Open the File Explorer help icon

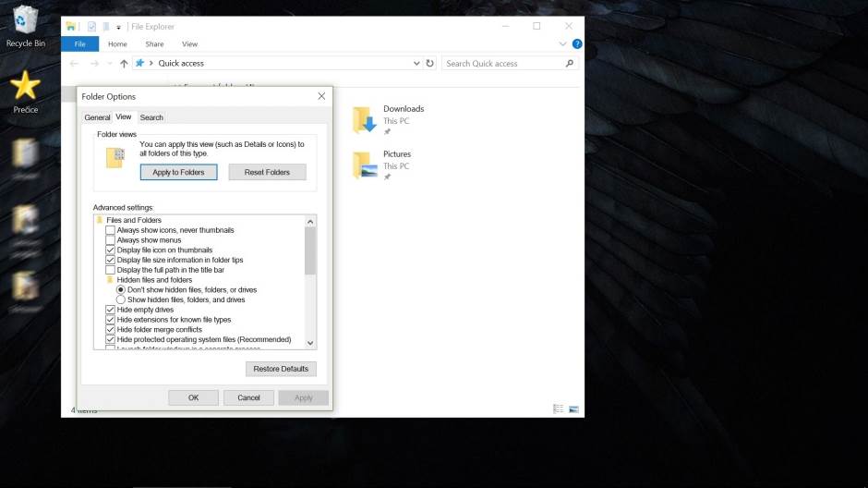tap(577, 43)
